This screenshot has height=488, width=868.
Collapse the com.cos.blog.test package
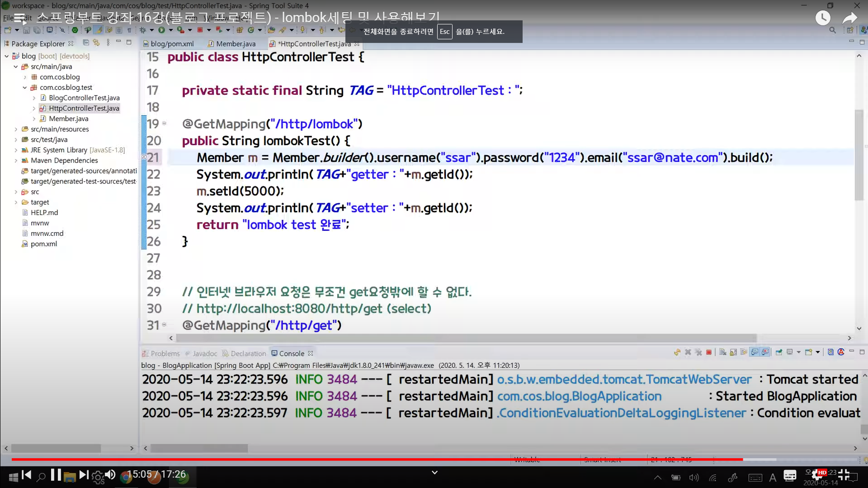point(25,88)
